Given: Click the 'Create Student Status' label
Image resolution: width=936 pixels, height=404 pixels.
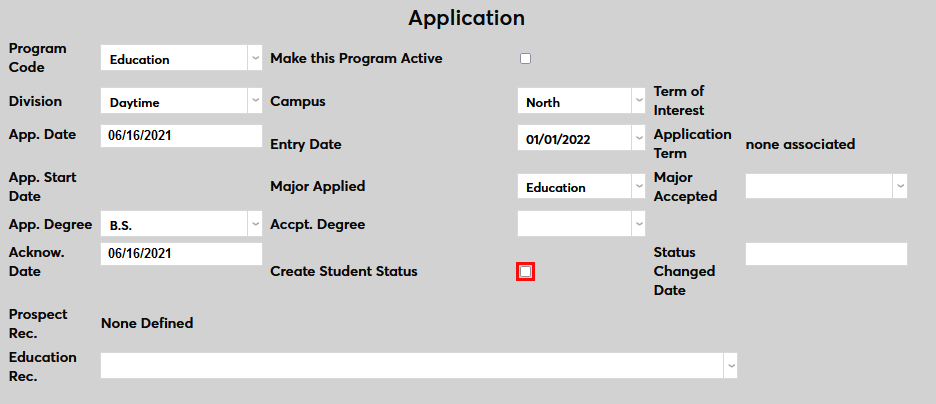Looking at the screenshot, I should [x=344, y=271].
